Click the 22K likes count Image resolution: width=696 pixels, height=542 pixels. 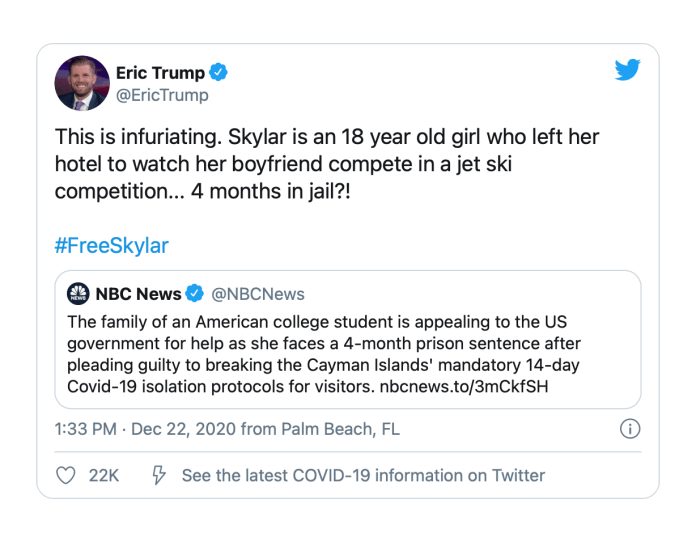tap(104, 475)
